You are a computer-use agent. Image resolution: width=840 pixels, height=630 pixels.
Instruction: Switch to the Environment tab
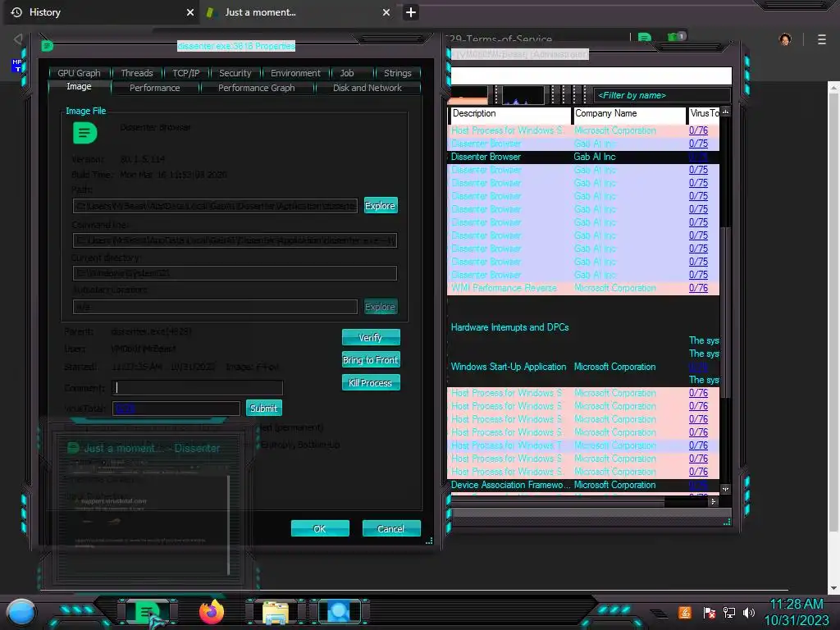(295, 73)
